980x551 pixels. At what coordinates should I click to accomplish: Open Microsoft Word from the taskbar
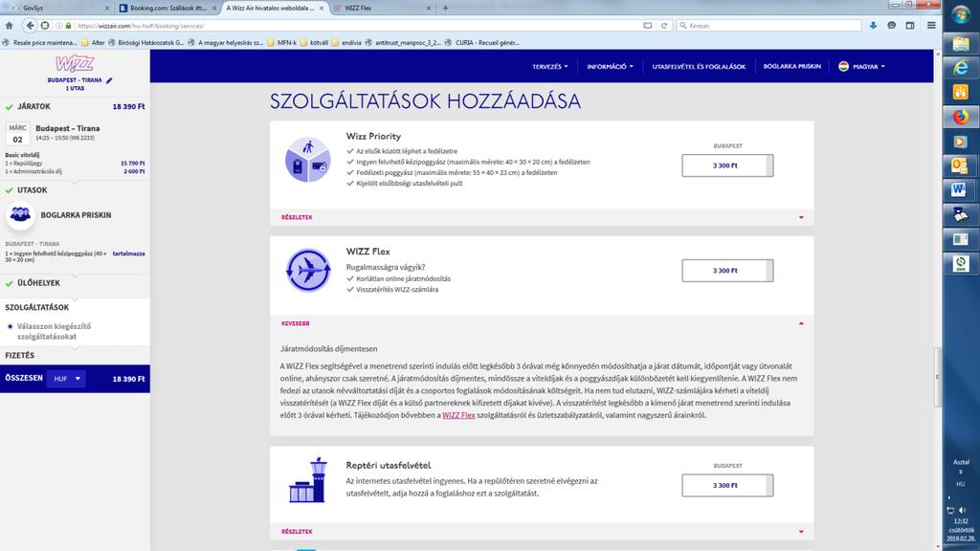pyautogui.click(x=961, y=190)
